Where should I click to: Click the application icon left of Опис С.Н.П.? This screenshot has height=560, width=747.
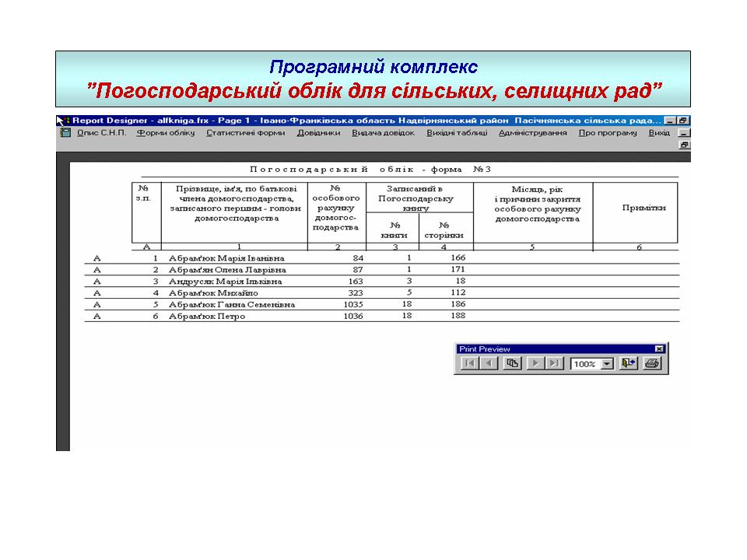pos(65,133)
